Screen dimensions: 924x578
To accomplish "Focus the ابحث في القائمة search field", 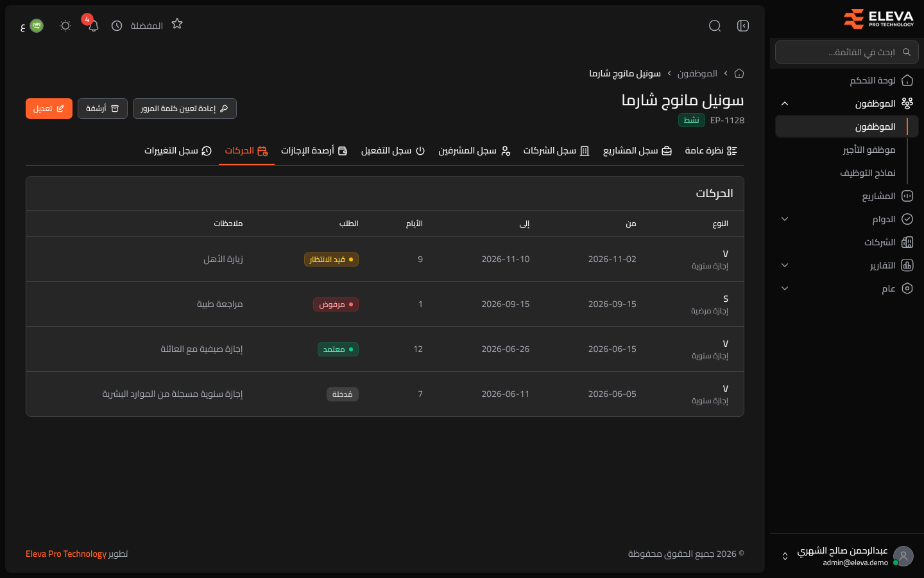I will 847,52.
